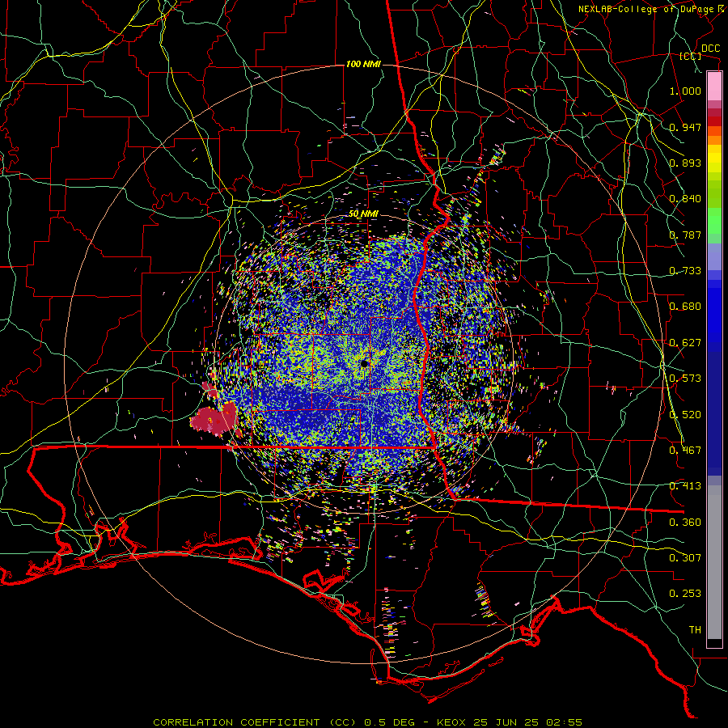Screen dimensions: 728x728
Task: Click the 0.680 scale value
Action: pyautogui.click(x=685, y=307)
